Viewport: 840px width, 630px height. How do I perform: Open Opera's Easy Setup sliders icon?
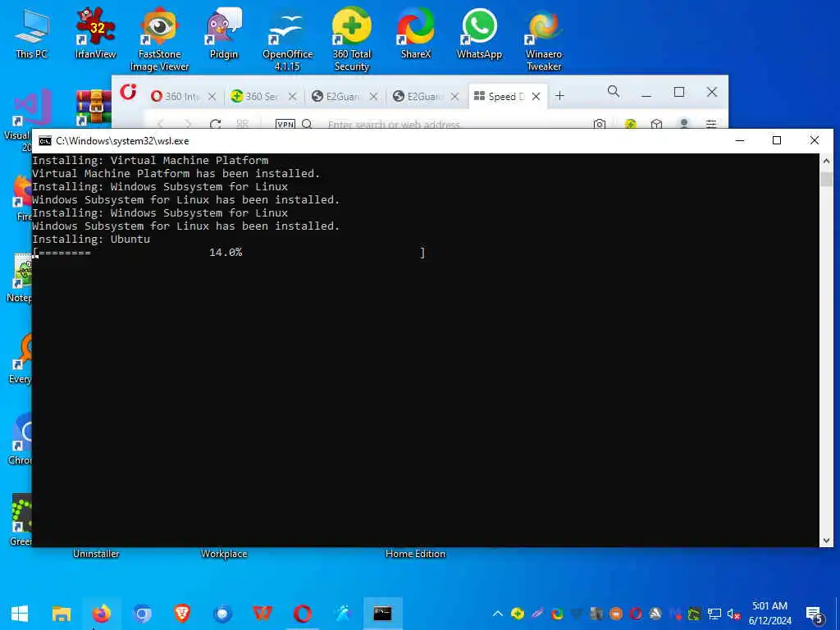711,125
